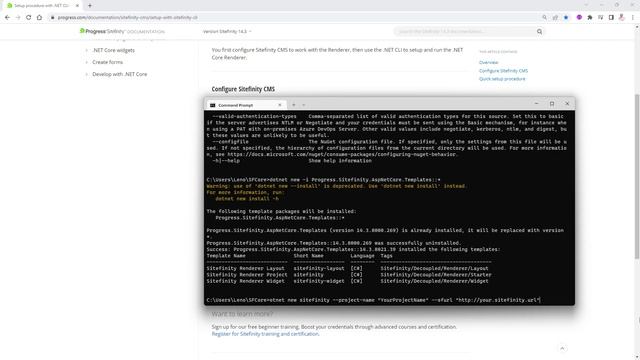This screenshot has width=640, height=360.
Task: Click the 'Sitefinity Renderer Project' row
Action: coord(349,275)
